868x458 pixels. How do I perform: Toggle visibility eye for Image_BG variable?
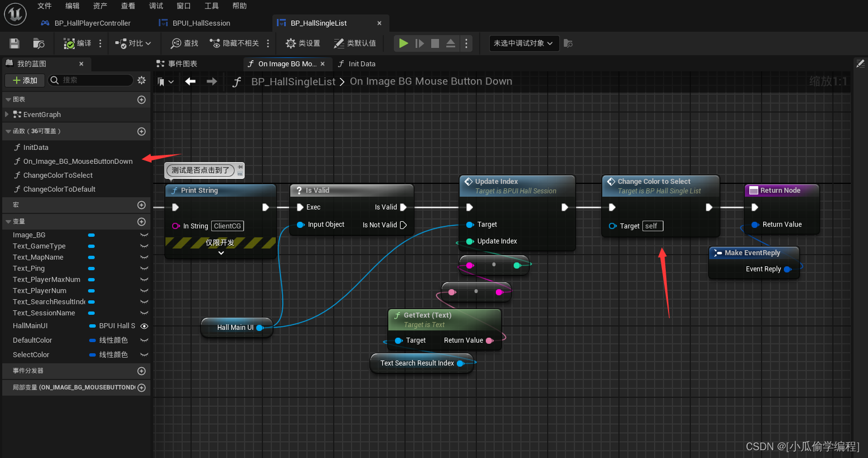point(144,235)
